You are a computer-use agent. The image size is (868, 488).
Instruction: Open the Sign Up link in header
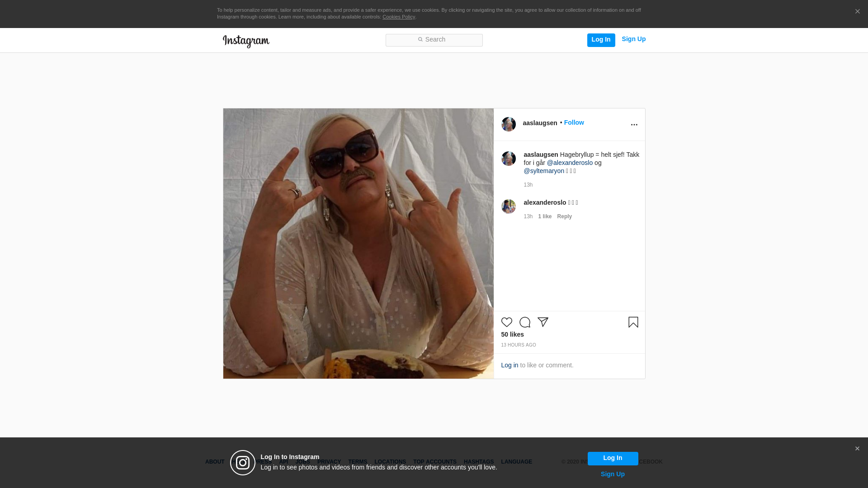pyautogui.click(x=633, y=39)
